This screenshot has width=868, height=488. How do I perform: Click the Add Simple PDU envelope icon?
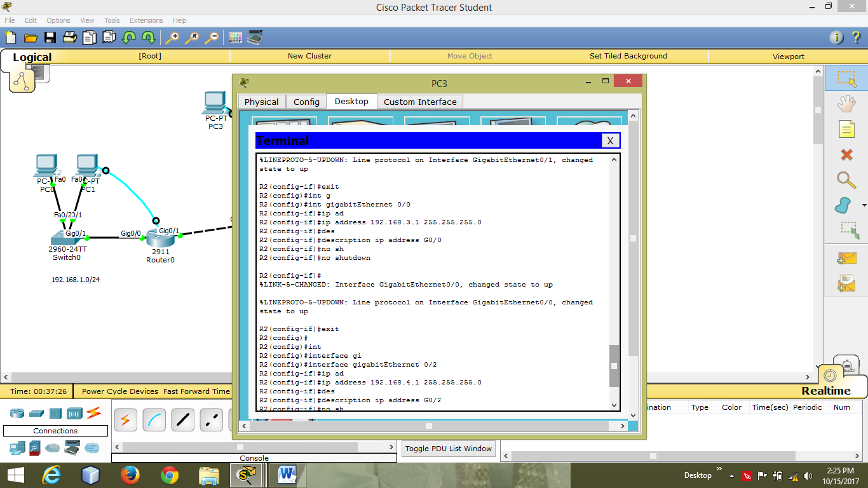pos(846,259)
